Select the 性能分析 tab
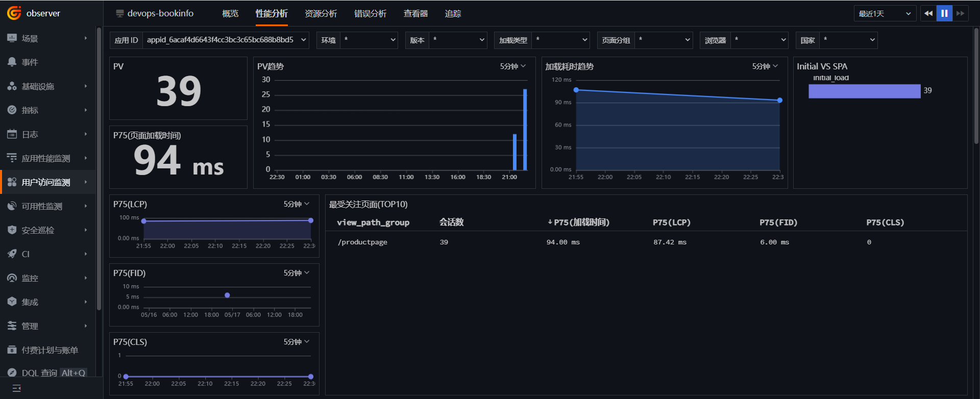The image size is (980, 399). pyautogui.click(x=272, y=14)
